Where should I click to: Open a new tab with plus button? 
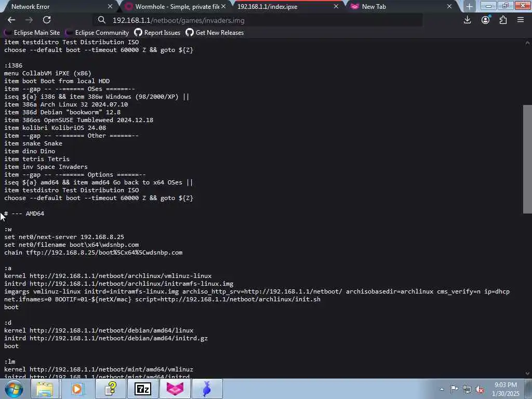(x=469, y=6)
